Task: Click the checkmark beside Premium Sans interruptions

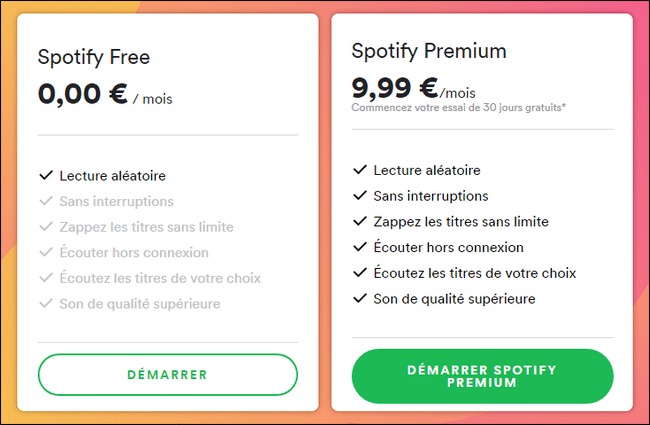Action: tap(360, 196)
